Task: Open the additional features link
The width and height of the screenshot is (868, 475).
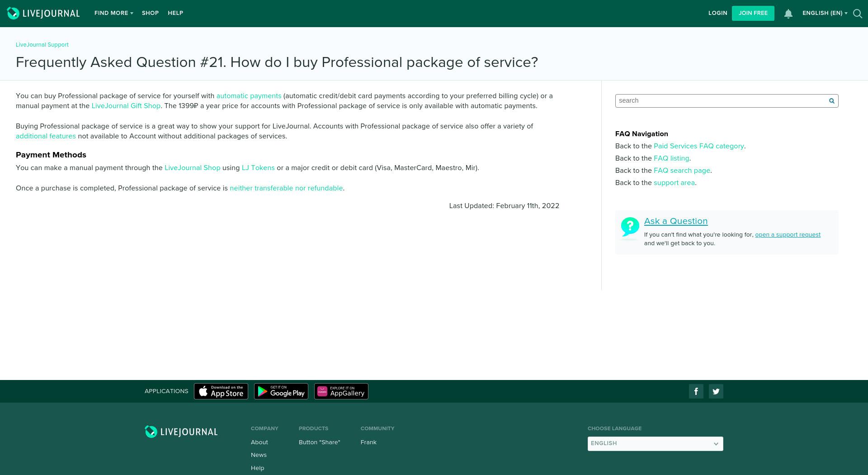Action: point(46,136)
